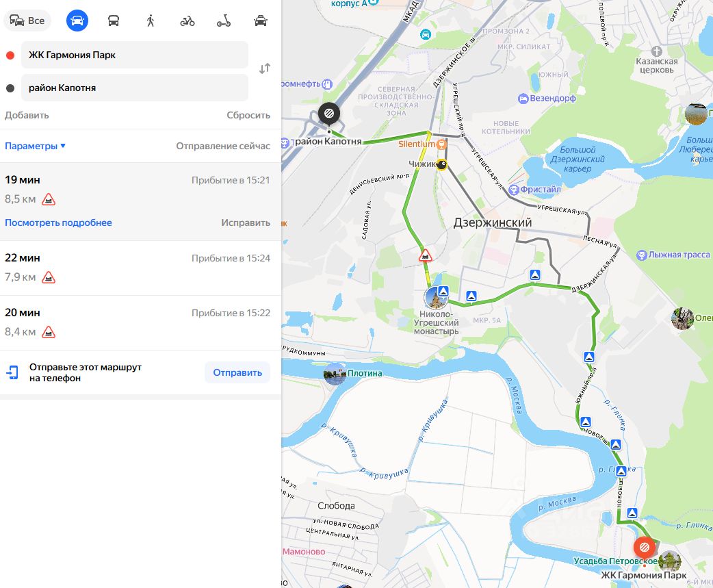Click the road hazard sign on map
This screenshot has width=713, height=588.
[x=425, y=255]
